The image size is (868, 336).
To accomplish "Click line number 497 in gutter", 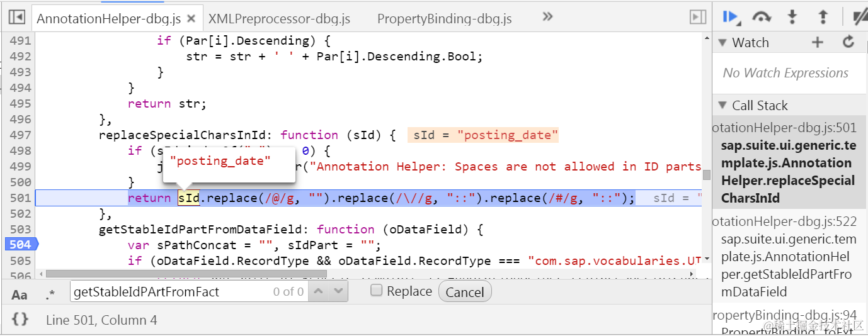I will (20, 135).
